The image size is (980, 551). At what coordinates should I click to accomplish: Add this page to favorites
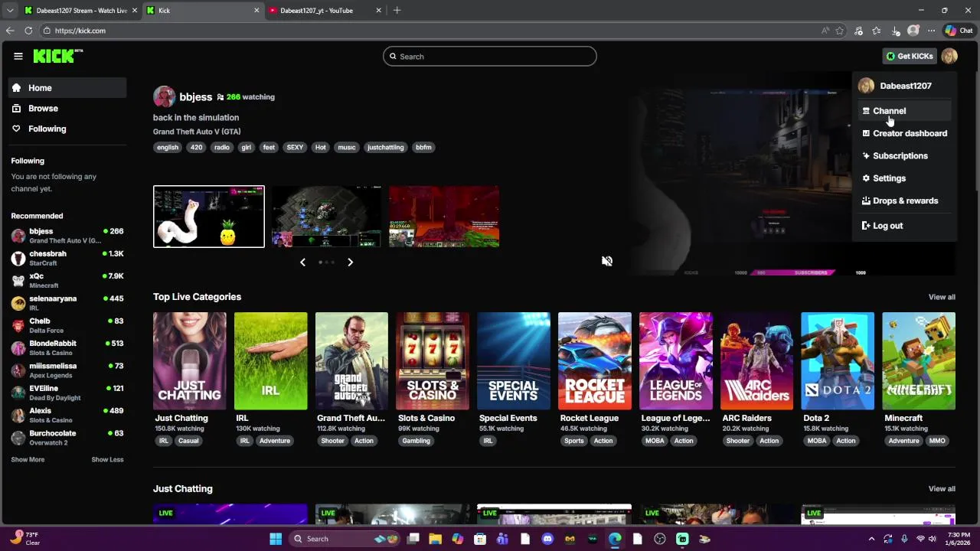840,31
